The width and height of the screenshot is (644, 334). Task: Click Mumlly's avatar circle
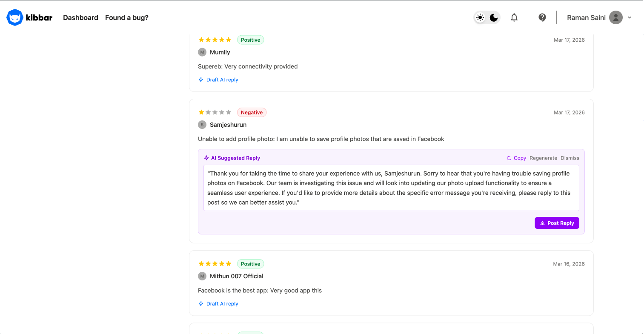pyautogui.click(x=202, y=52)
